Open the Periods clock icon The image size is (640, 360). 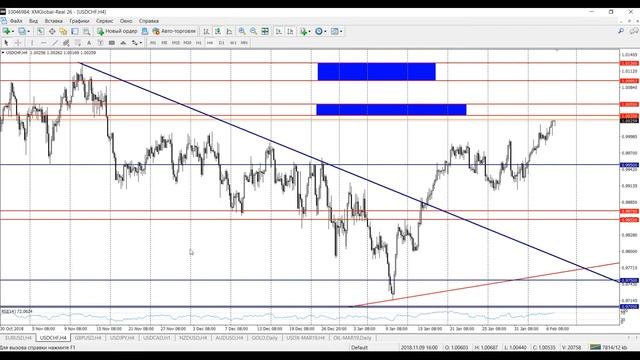(x=319, y=31)
